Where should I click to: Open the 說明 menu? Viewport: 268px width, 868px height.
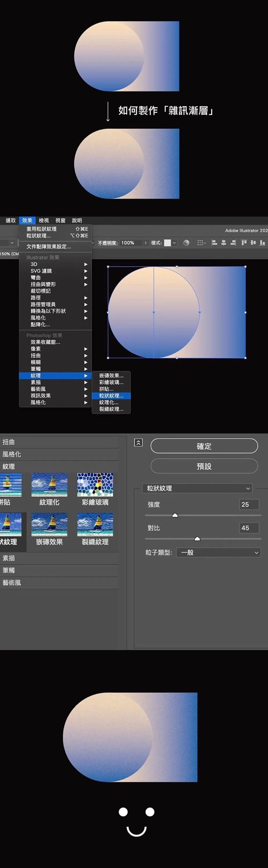(77, 220)
